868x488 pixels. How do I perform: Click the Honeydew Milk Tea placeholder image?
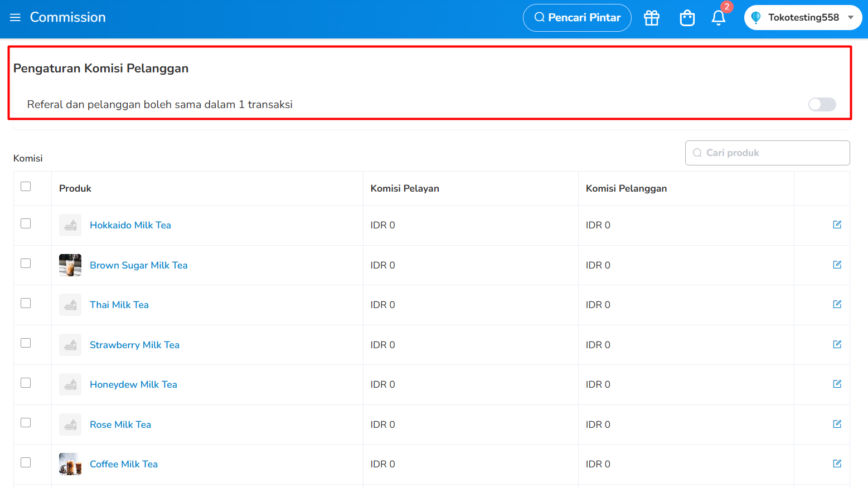[x=70, y=384]
